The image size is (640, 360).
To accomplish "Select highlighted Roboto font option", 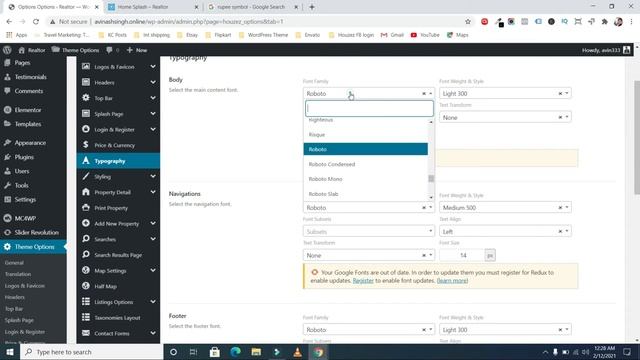I will point(366,149).
